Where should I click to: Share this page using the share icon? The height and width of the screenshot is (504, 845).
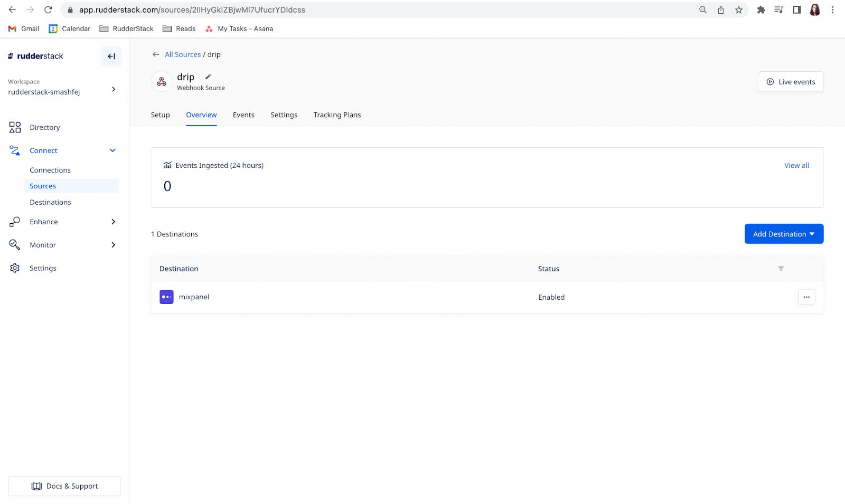click(x=721, y=9)
